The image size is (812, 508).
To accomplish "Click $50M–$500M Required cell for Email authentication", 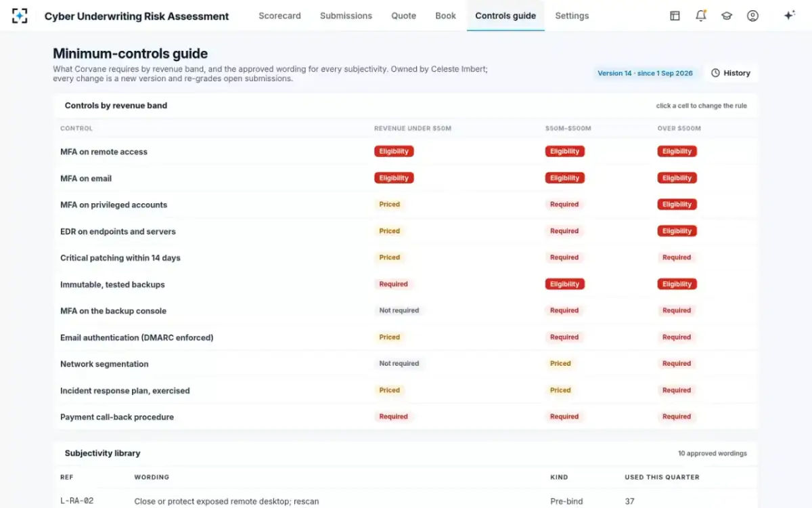I will point(564,337).
